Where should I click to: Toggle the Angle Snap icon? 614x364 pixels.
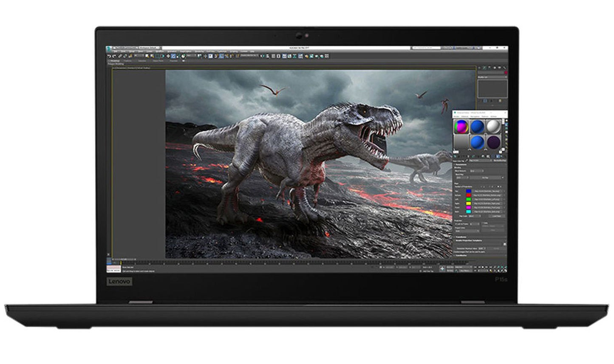221,56
